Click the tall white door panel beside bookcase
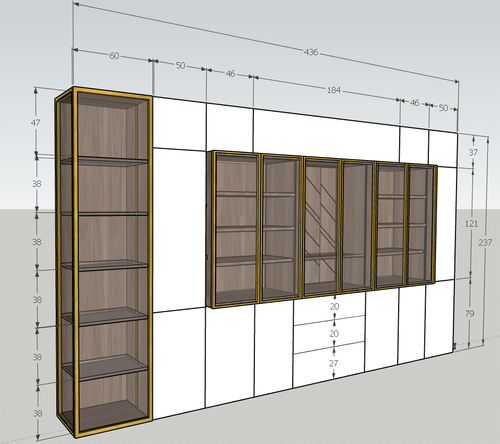Viewport: 500px width, 444px height. click(x=179, y=230)
